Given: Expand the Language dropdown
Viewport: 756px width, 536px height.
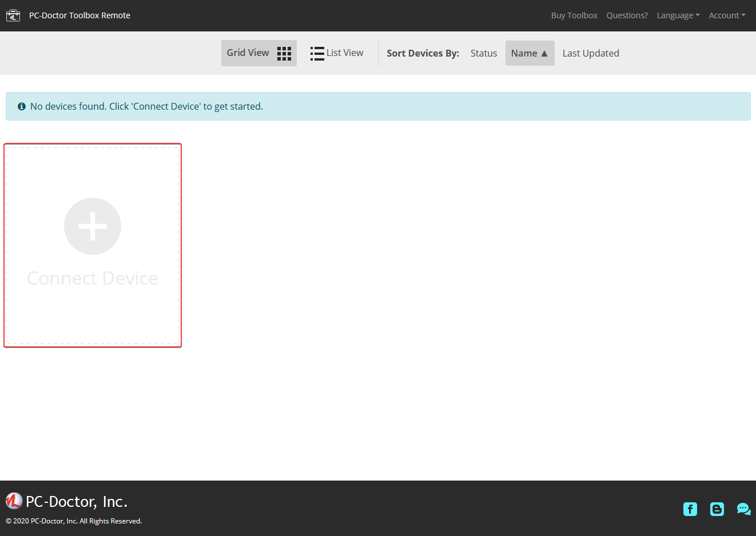Looking at the screenshot, I should pos(678,15).
